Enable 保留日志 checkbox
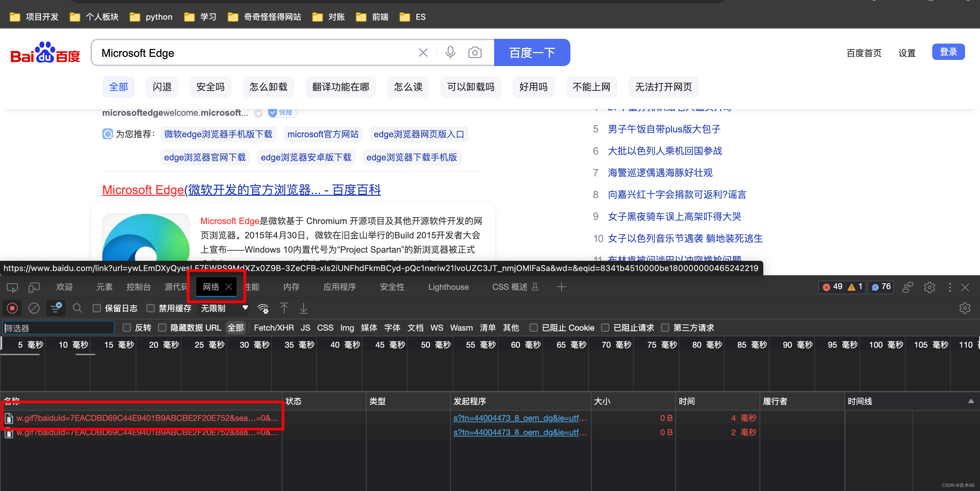980x491 pixels. click(x=97, y=308)
